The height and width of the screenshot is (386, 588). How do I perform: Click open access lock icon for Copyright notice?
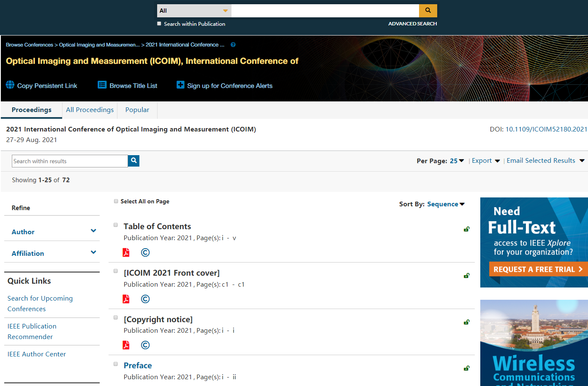click(467, 322)
